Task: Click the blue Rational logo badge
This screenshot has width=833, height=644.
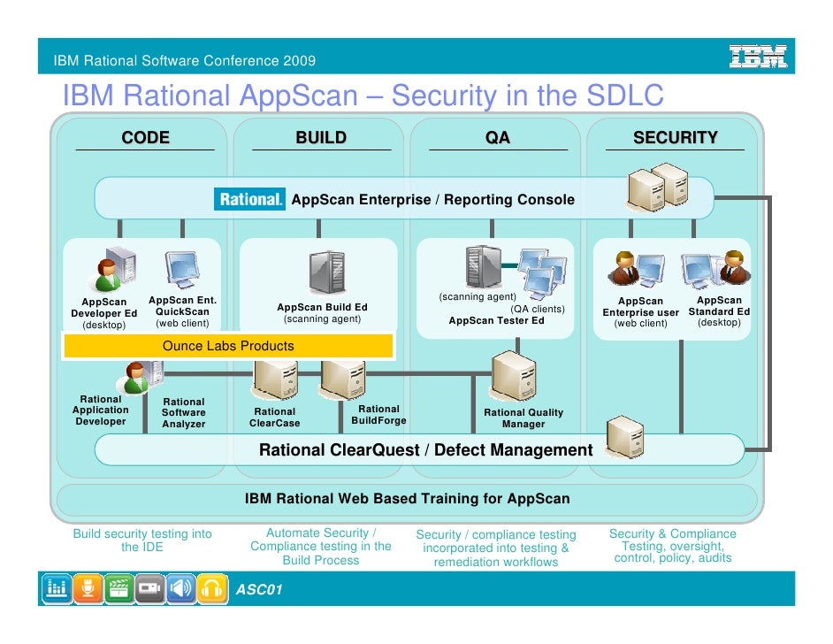Action: pos(249,199)
